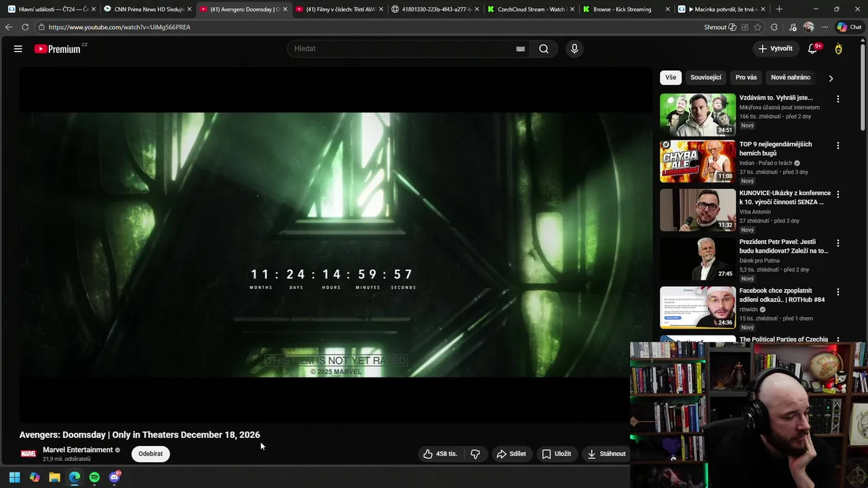Open thumbnail of Facebook ROTHub #84 video
Image resolution: width=868 pixels, height=488 pixels.
pyautogui.click(x=698, y=308)
